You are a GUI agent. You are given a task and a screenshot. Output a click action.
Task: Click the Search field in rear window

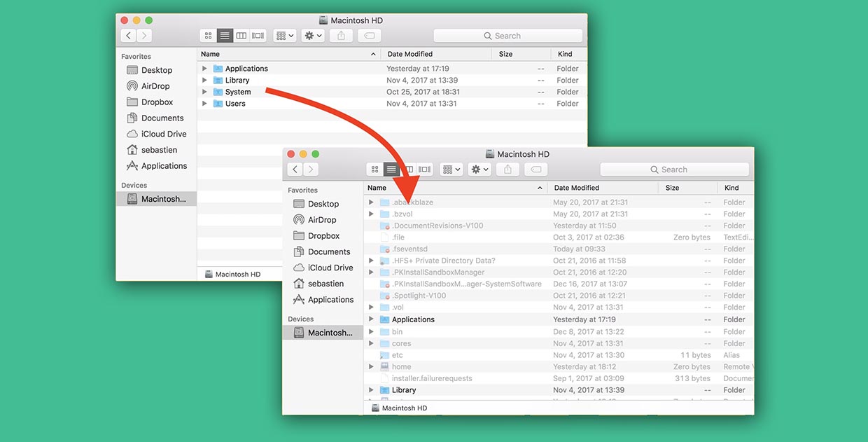508,36
